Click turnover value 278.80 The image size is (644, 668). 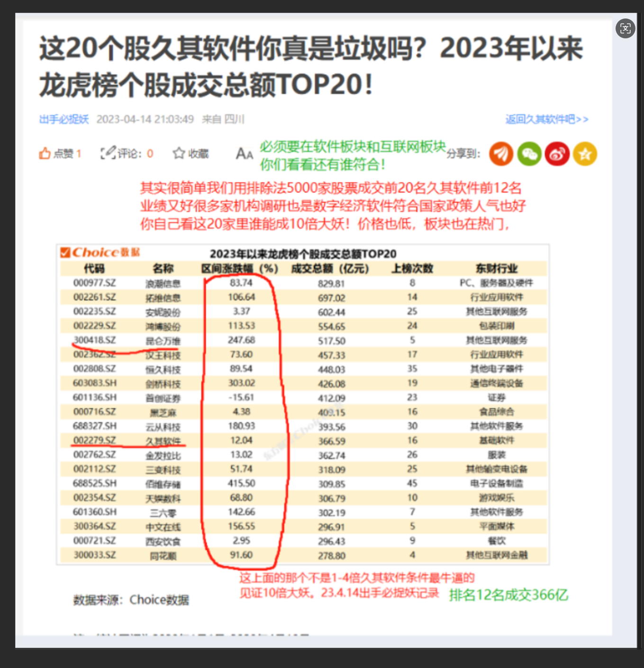click(331, 556)
